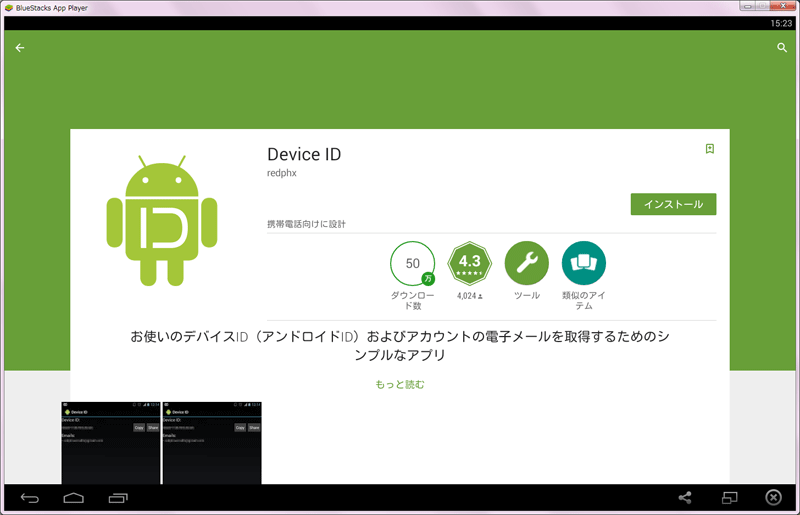The image size is (800, 515).
Task: Go back with the top-left arrow
Action: 20,47
